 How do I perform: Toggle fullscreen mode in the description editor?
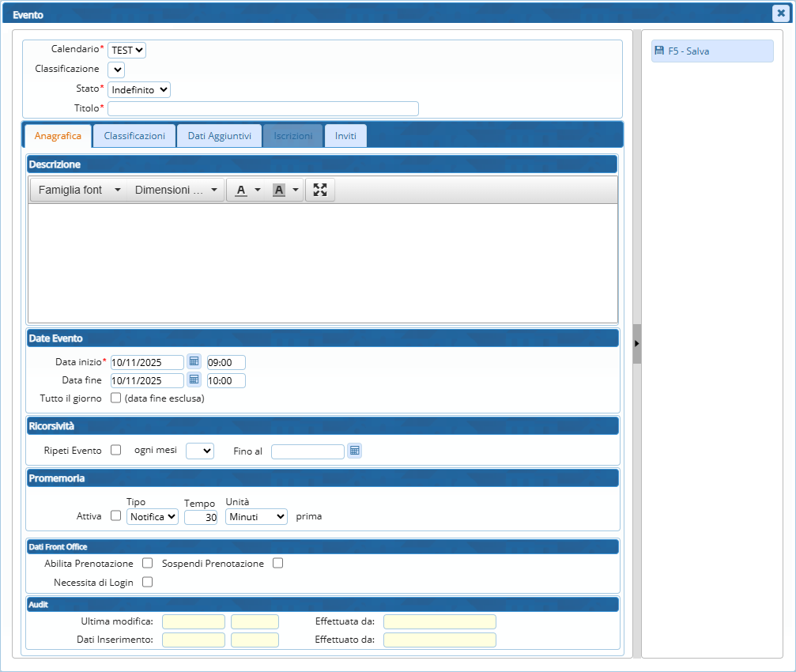[x=320, y=190]
